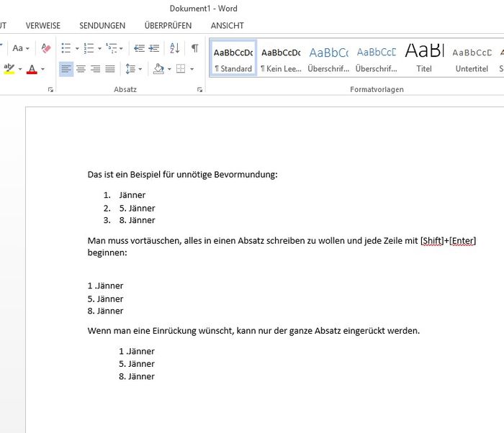Open the shading color dropdown arrow

[169, 69]
